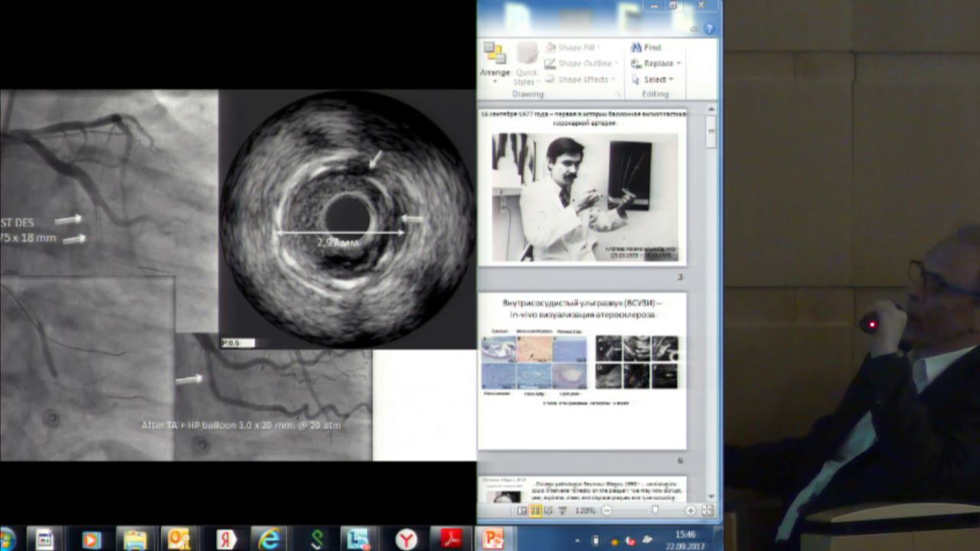Viewport: 980px width, 551px height.
Task: Click the zoom in plus button
Action: tap(690, 510)
